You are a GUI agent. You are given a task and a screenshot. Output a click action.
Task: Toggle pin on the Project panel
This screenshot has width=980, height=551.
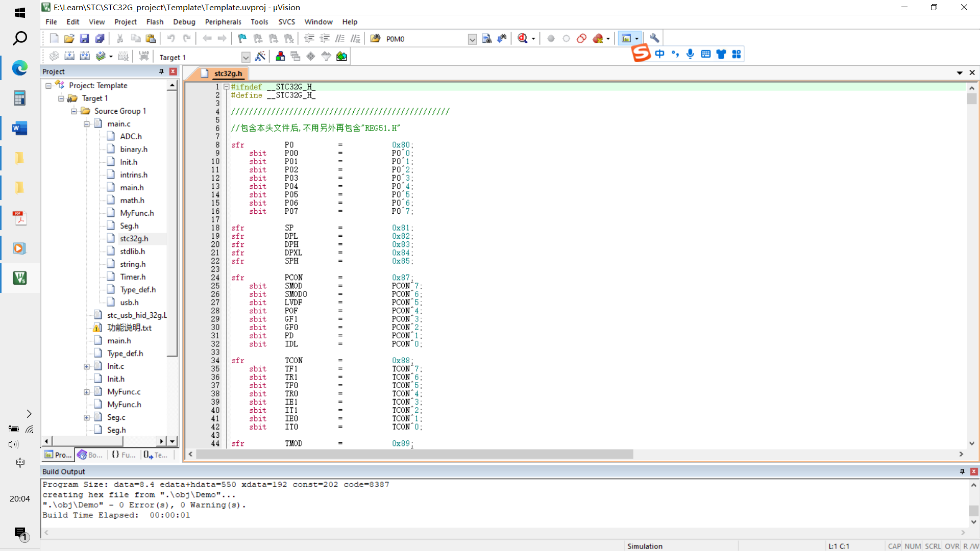click(161, 71)
